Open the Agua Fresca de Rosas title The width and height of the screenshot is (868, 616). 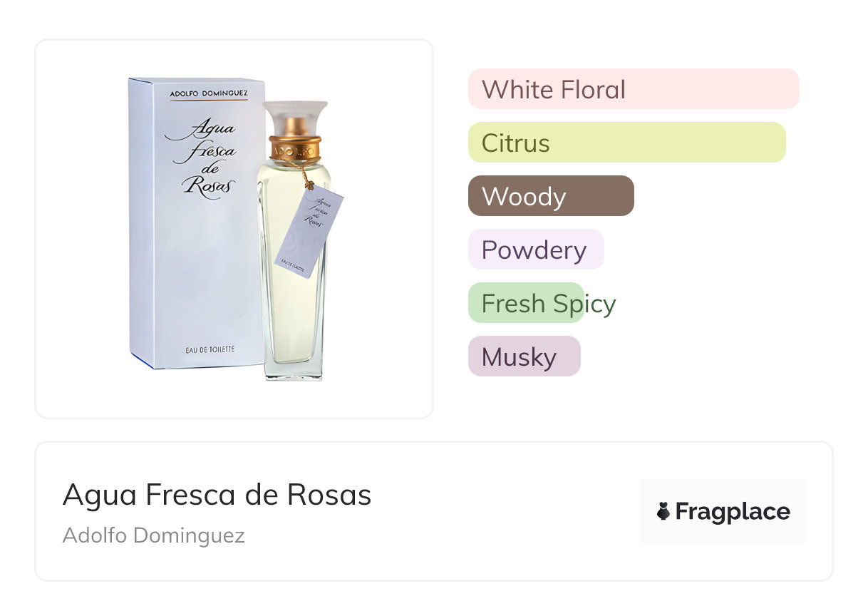217,495
